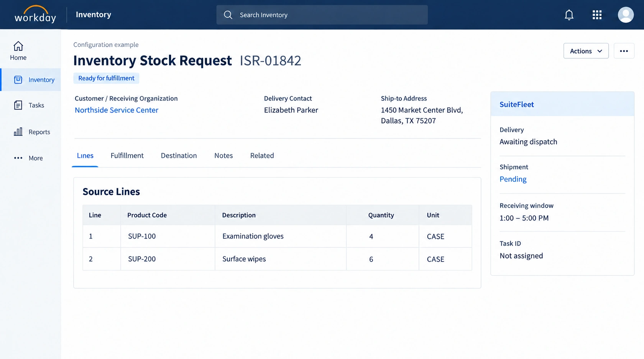Image resolution: width=644 pixels, height=359 pixels.
Task: Click quantity 4 for Examination gloves
Action: click(x=371, y=237)
